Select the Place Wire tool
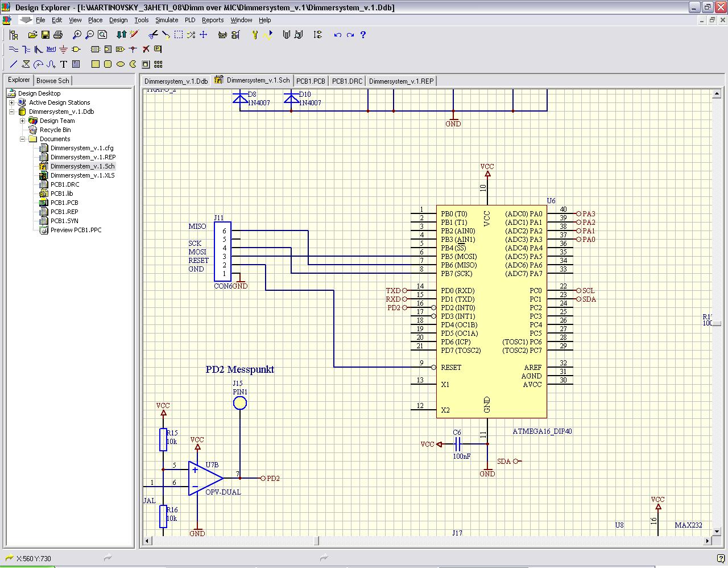This screenshot has width=728, height=568. point(14,49)
